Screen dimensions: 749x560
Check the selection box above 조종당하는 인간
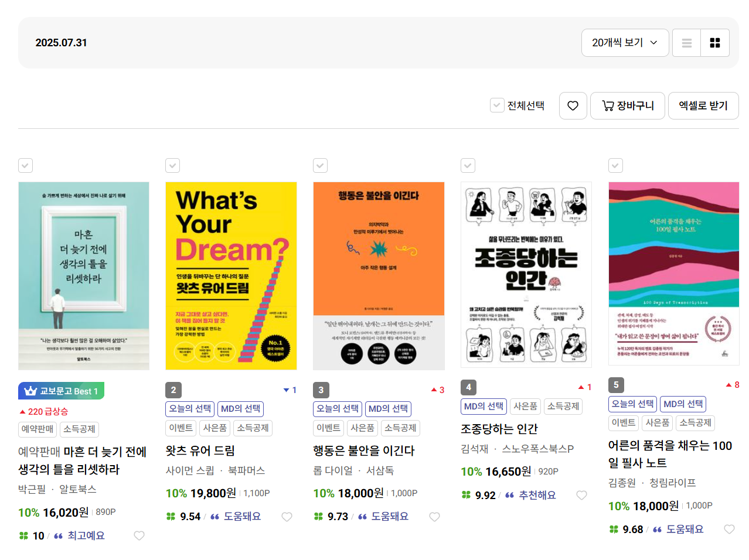468,166
